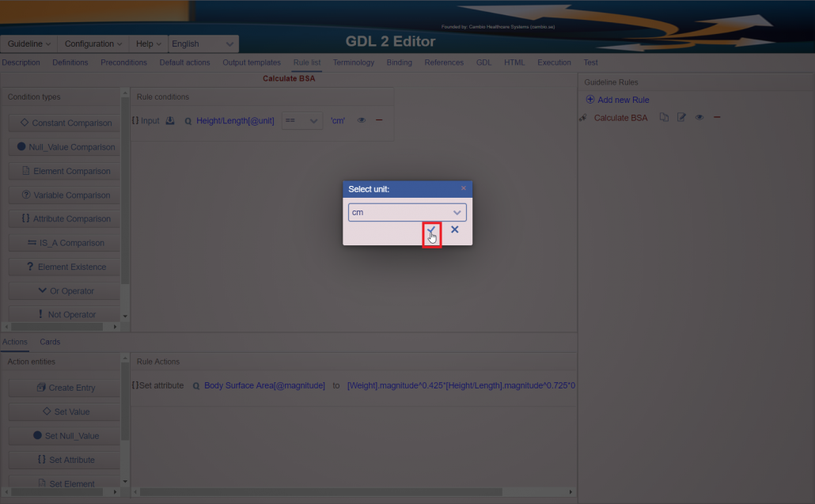Delete the Calculate BSA rule via minus icon
This screenshot has width=815, height=504.
click(x=717, y=118)
